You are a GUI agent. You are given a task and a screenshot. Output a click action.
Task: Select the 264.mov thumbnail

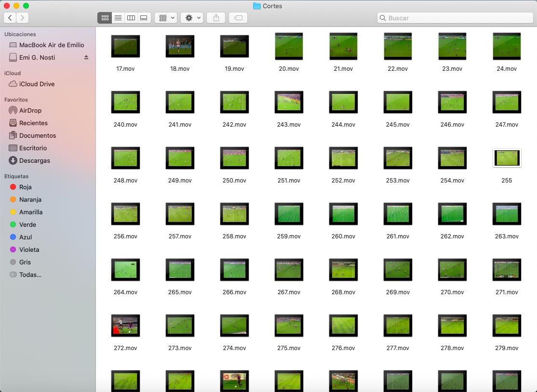[x=125, y=270]
